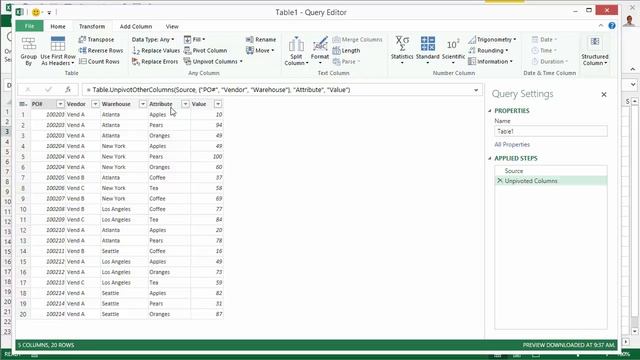Click Merge Columns
The image size is (640, 360).
pyautogui.click(x=358, y=40)
